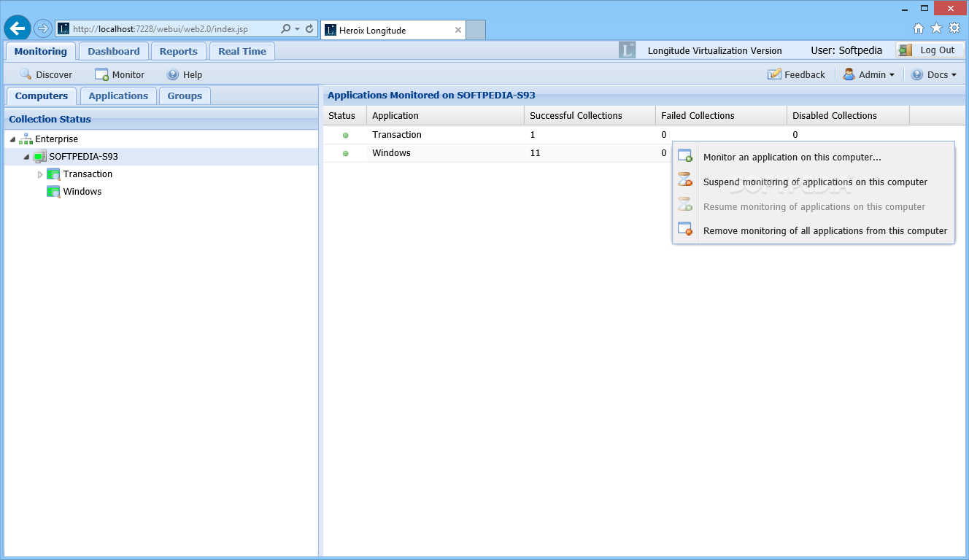The width and height of the screenshot is (969, 560).
Task: Click Transaction in the applications table
Action: point(397,135)
